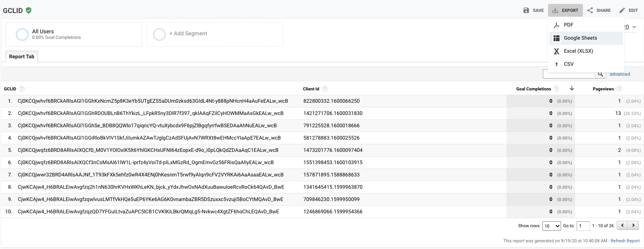Click help icon next to GCLID column
The width and height of the screenshot is (644, 249).
22,89
